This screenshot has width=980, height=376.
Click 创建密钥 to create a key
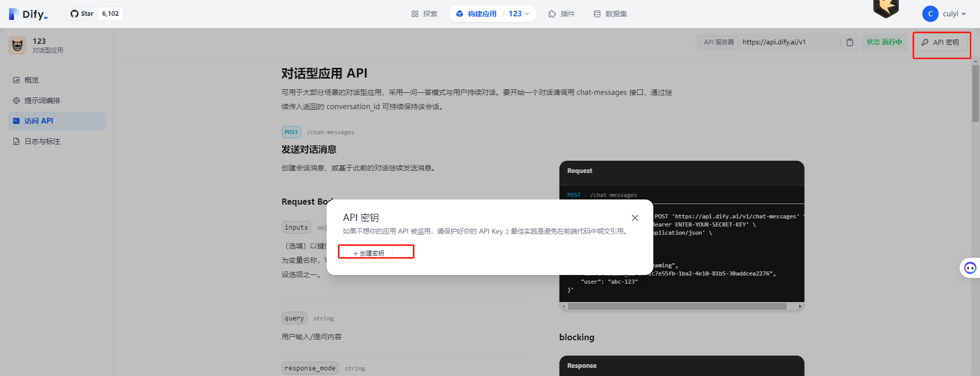(x=368, y=253)
